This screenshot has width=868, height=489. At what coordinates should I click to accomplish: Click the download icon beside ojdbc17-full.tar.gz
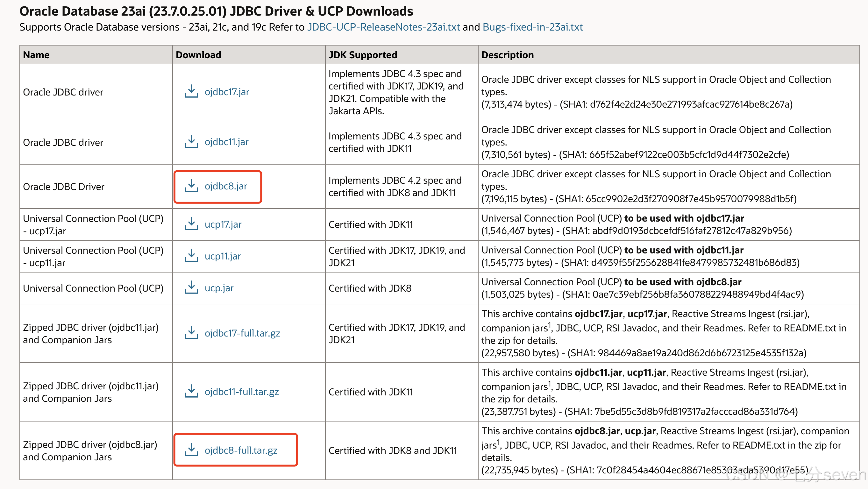pyautogui.click(x=191, y=333)
